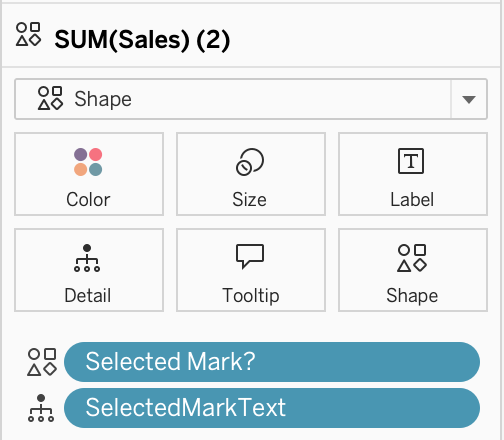Select the SelectedMarkText pill

(272, 408)
